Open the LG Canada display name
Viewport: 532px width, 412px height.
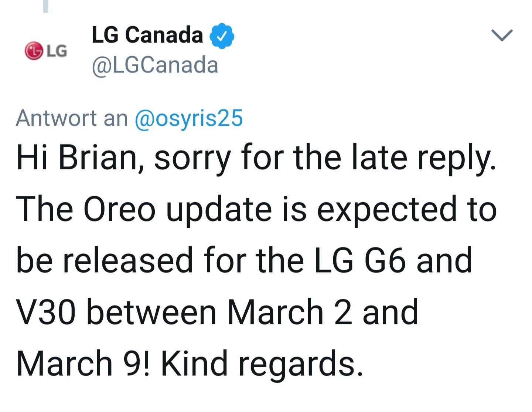click(x=147, y=35)
